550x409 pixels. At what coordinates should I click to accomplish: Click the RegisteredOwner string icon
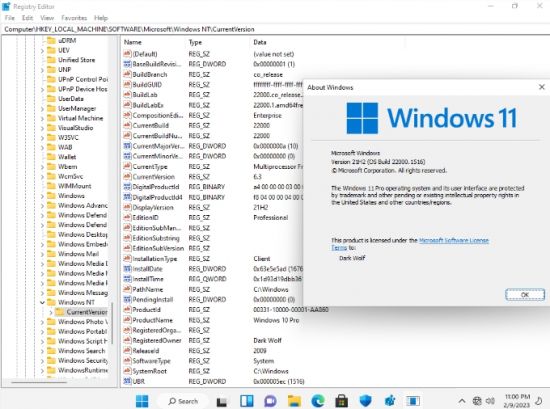click(127, 340)
